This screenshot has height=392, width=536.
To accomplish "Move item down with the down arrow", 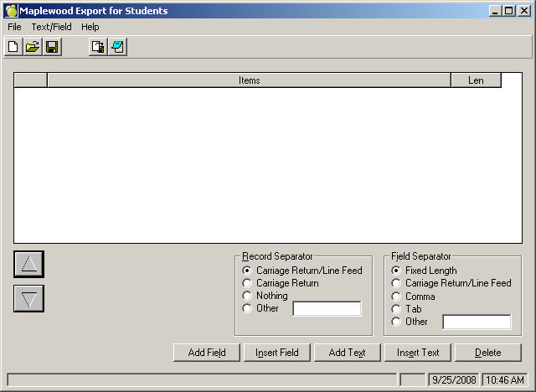I will point(29,299).
